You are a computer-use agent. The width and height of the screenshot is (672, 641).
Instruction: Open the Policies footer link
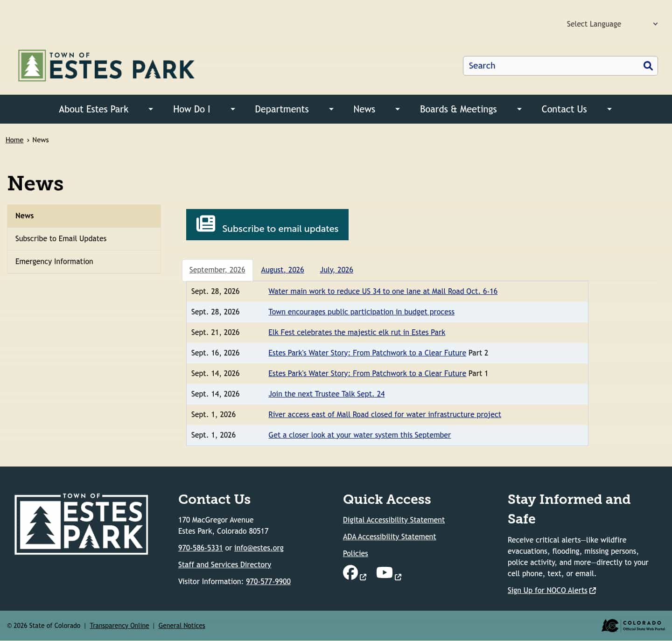[356, 553]
